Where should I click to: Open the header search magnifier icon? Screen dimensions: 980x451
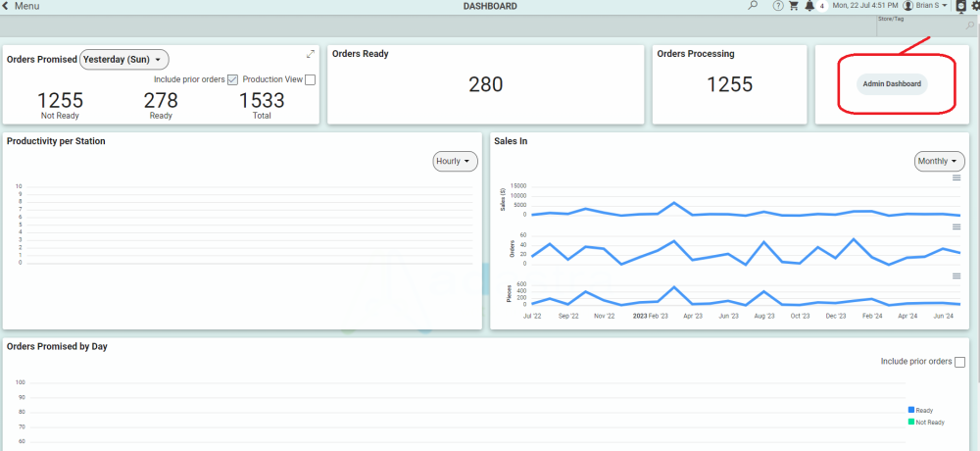click(x=753, y=6)
